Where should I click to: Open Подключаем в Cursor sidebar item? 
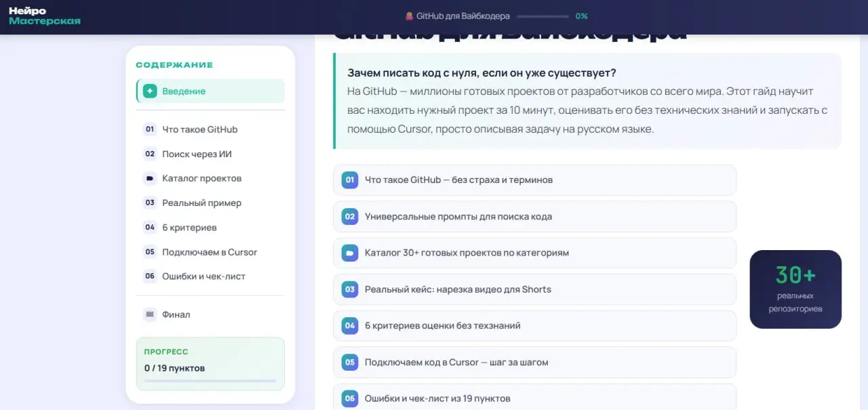(210, 252)
